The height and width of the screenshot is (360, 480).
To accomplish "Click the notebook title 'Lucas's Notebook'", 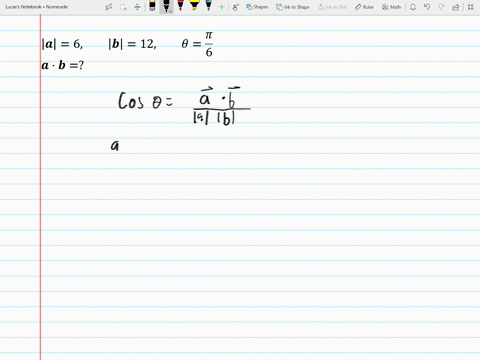I will pyautogui.click(x=23, y=7).
